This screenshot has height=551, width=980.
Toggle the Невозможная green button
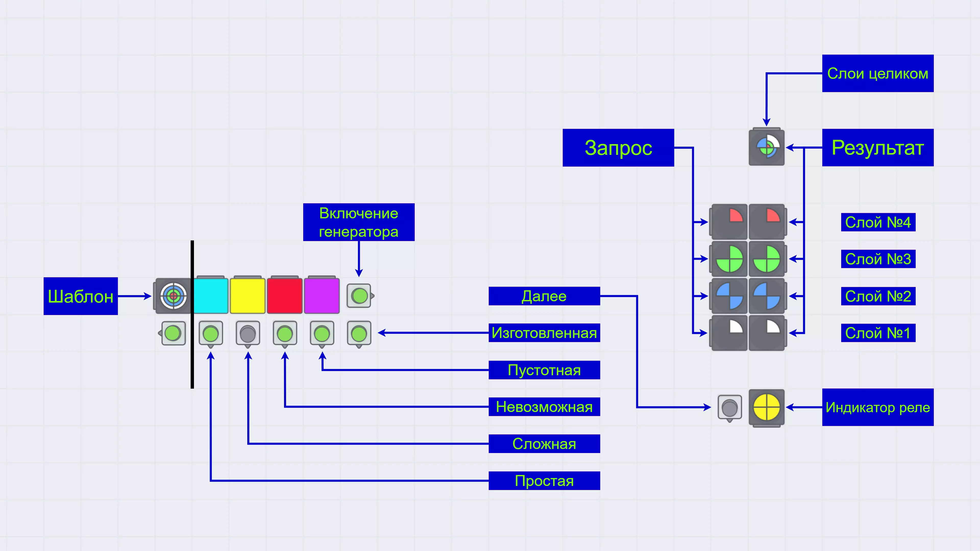pos(285,334)
